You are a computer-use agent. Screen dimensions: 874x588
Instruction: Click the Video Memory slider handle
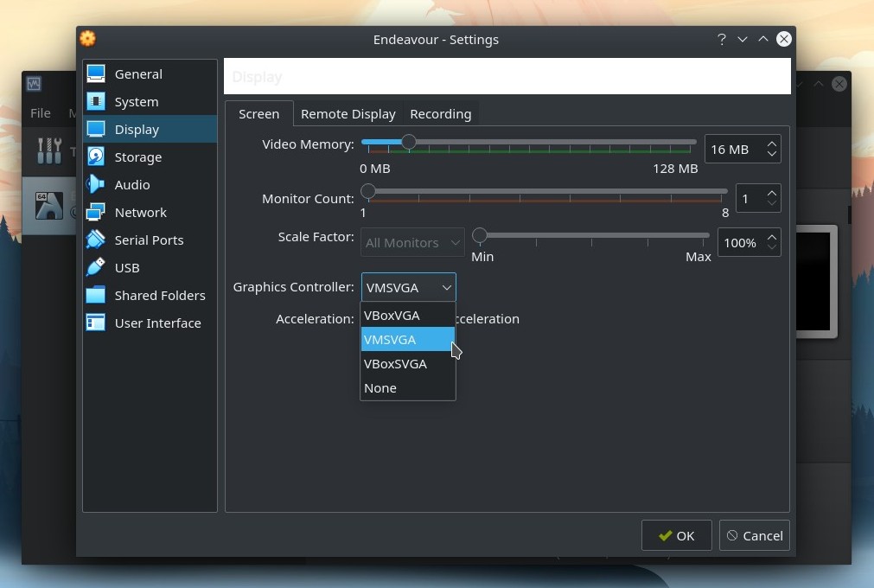409,142
